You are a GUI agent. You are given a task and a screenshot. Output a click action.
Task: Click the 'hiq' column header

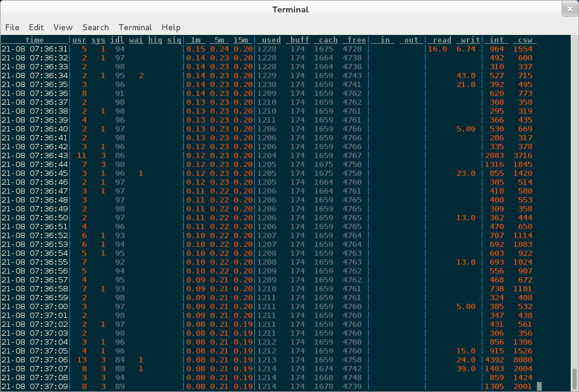(x=155, y=40)
